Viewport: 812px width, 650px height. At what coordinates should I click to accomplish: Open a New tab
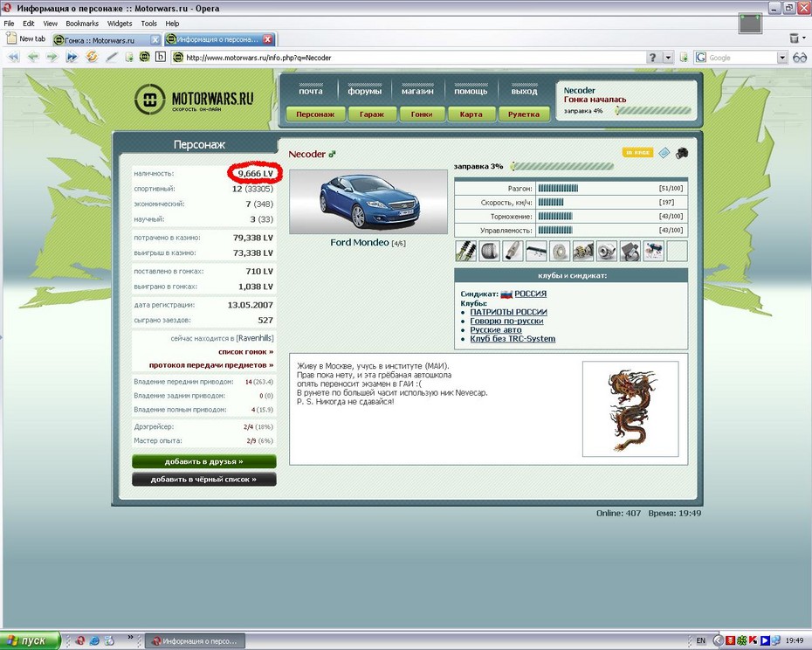pyautogui.click(x=26, y=38)
